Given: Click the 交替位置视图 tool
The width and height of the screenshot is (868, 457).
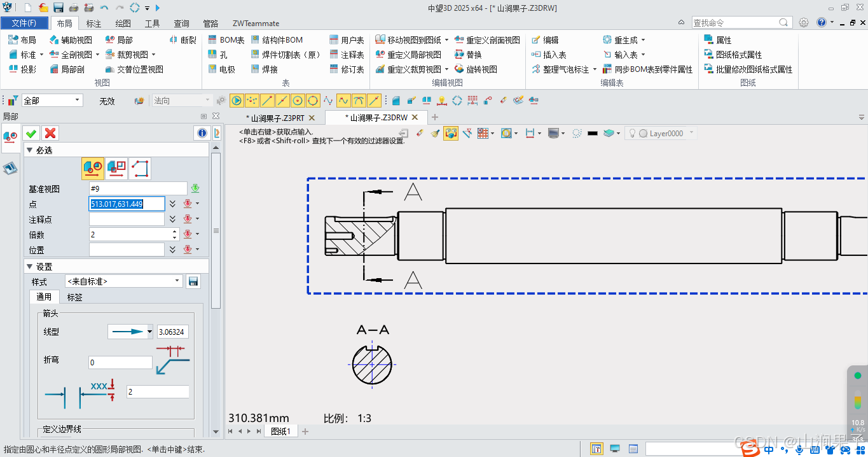Looking at the screenshot, I should click(134, 69).
